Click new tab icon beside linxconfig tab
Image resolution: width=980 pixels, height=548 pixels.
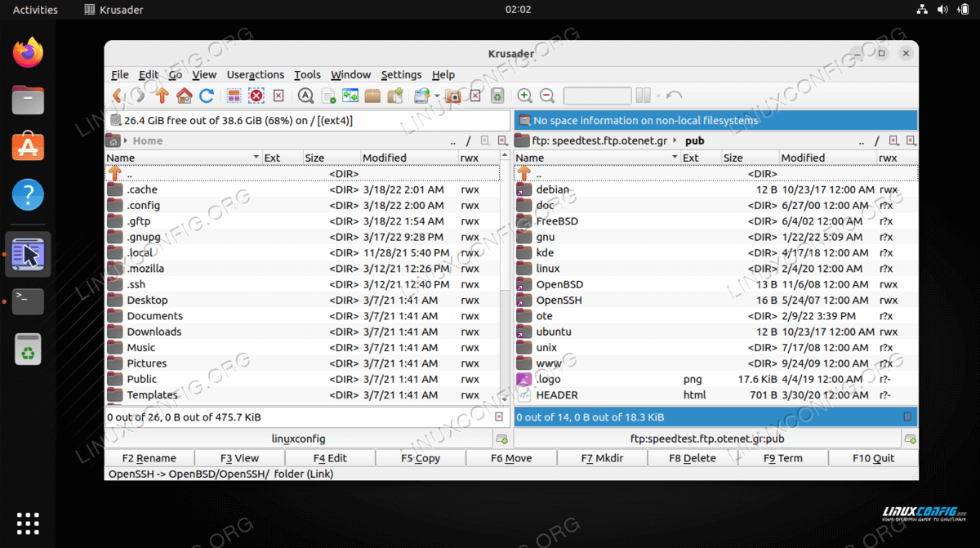[x=501, y=439]
